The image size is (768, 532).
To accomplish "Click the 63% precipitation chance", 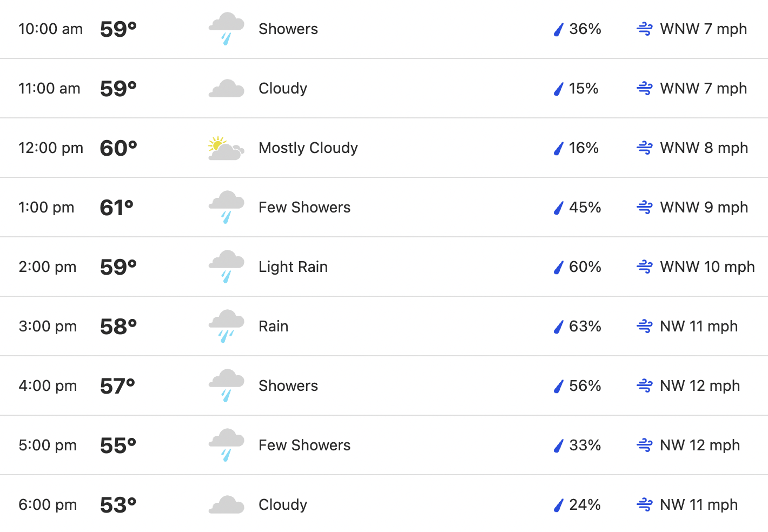I will (x=585, y=327).
